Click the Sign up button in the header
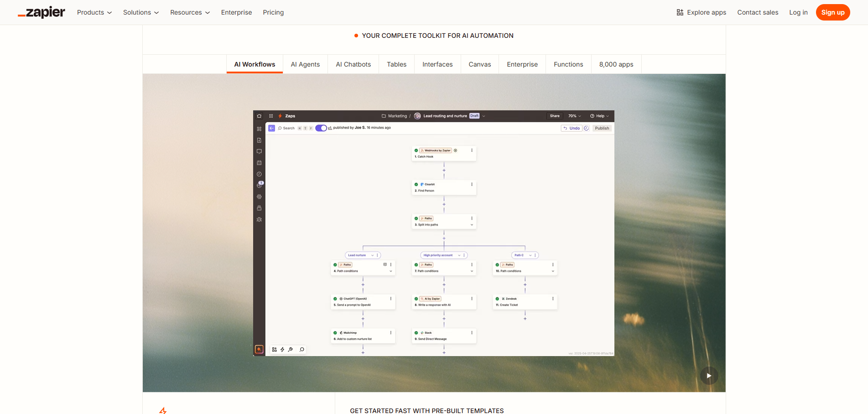Viewport: 868px width, 414px height. 833,12
